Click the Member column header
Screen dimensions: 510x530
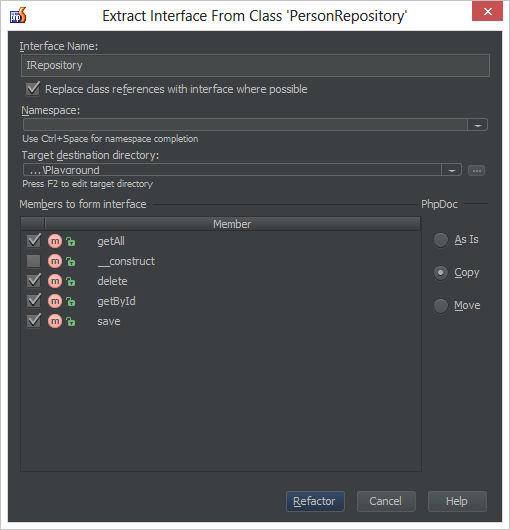[233, 224]
